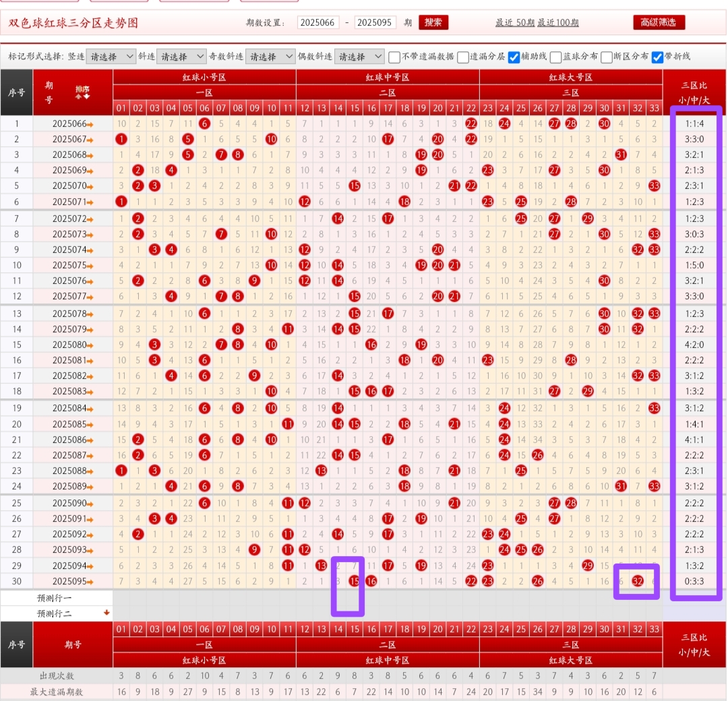Expand the 奇数斜连 dropdown
This screenshot has width=728, height=701.
point(270,57)
